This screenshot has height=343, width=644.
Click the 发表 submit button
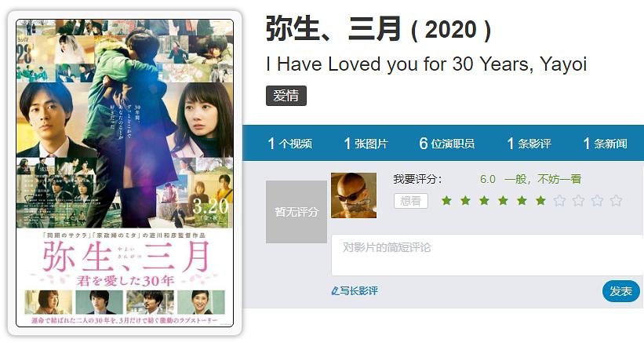point(621,291)
